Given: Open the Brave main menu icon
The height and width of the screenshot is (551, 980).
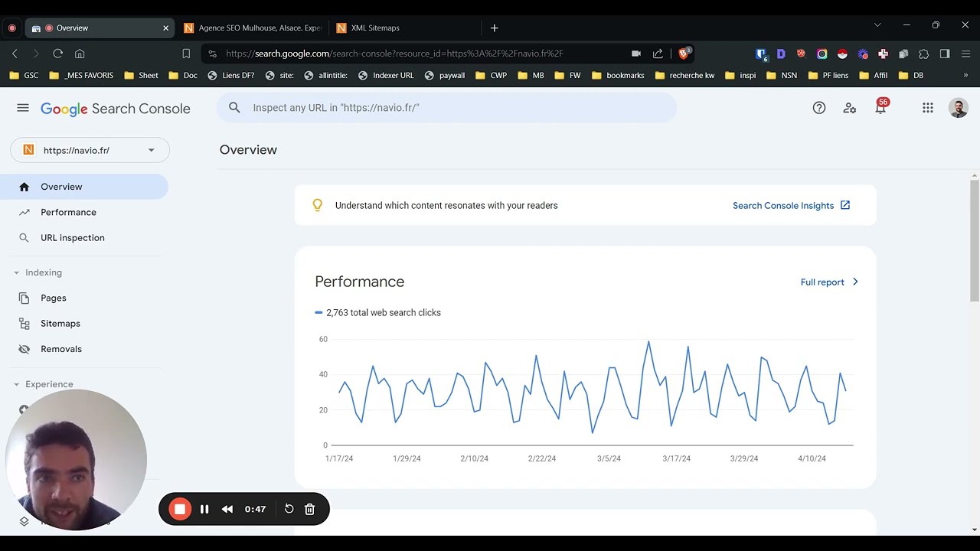Looking at the screenshot, I should (x=965, y=54).
